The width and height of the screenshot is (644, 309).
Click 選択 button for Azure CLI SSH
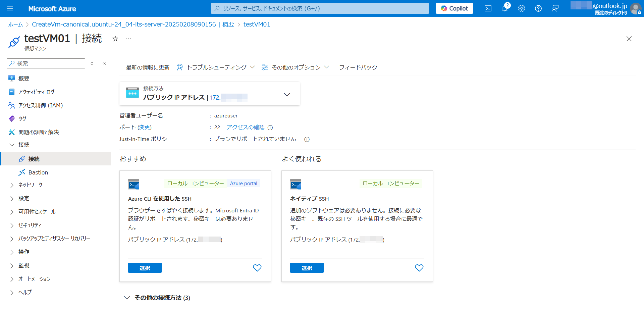tap(145, 268)
